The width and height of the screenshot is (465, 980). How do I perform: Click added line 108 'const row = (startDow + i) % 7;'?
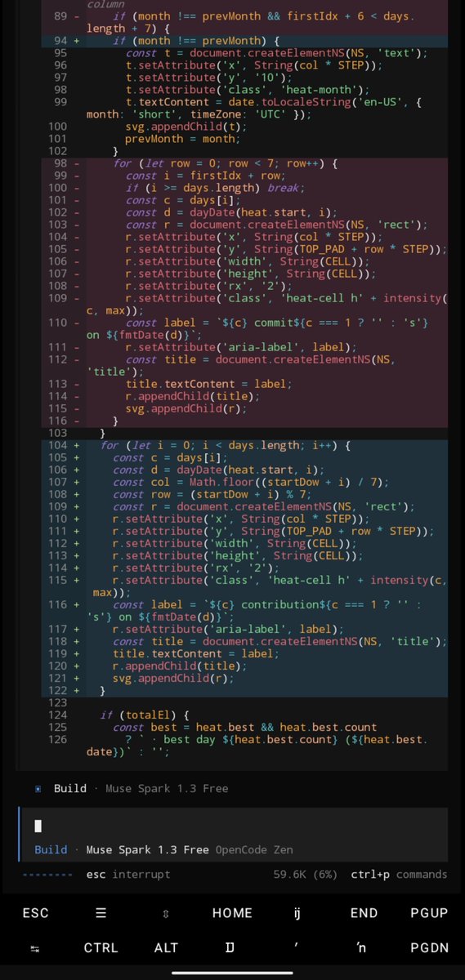pos(244,494)
